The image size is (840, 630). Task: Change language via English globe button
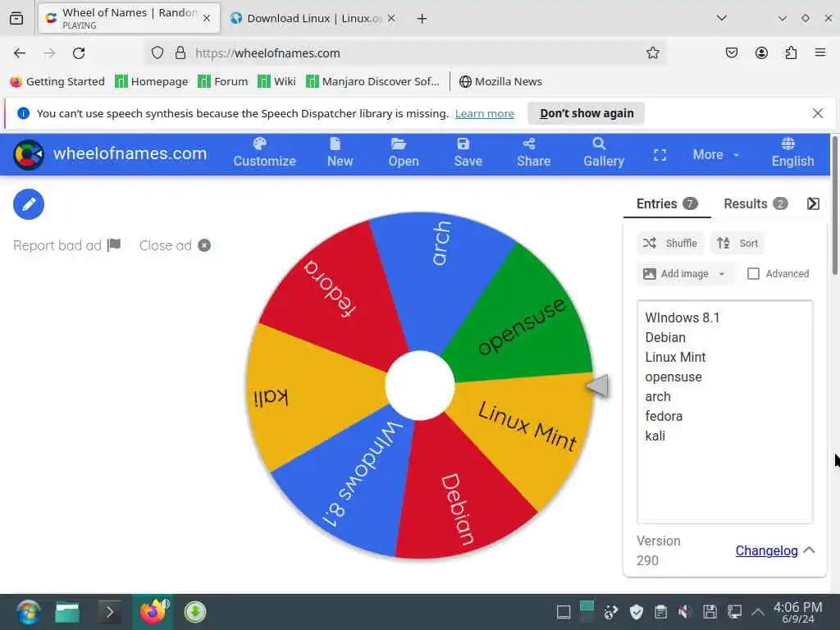(792, 153)
